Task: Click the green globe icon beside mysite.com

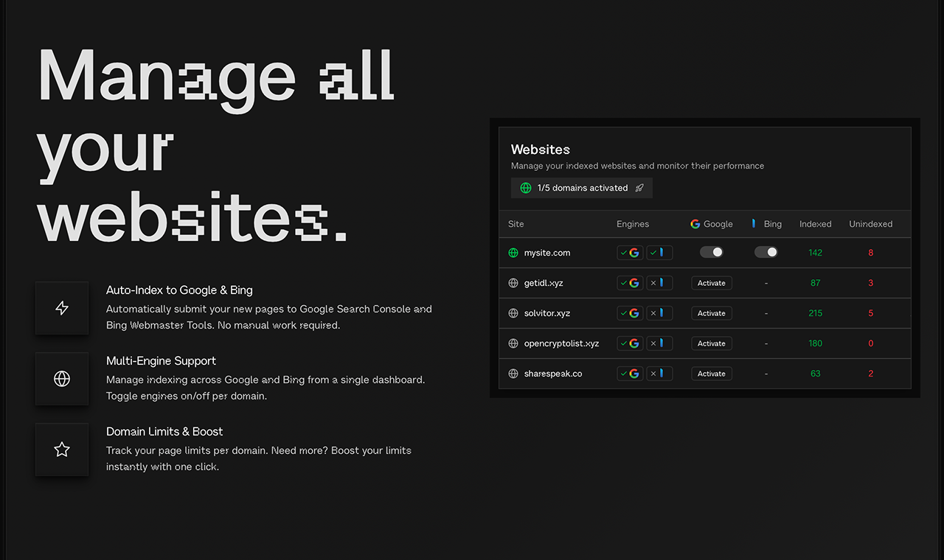Action: coord(513,252)
